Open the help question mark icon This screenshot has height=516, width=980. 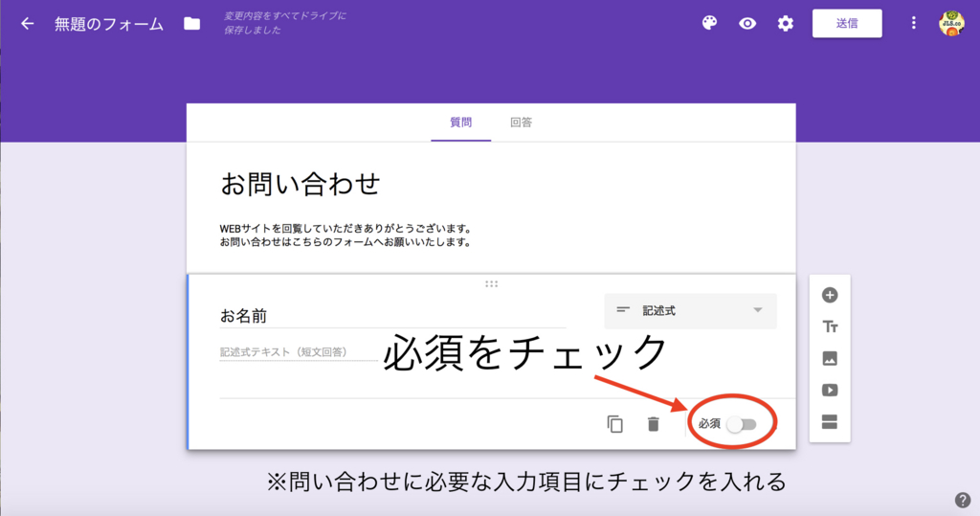point(963,500)
